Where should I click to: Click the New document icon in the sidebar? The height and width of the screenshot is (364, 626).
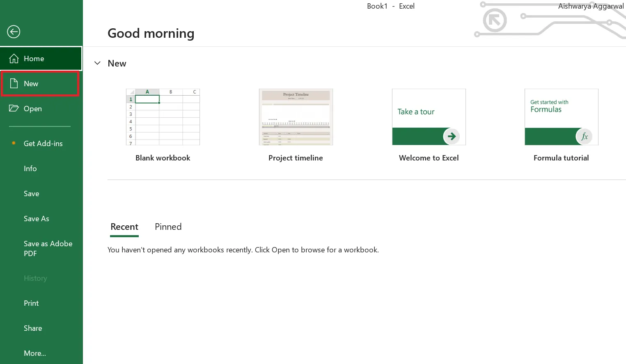(14, 84)
